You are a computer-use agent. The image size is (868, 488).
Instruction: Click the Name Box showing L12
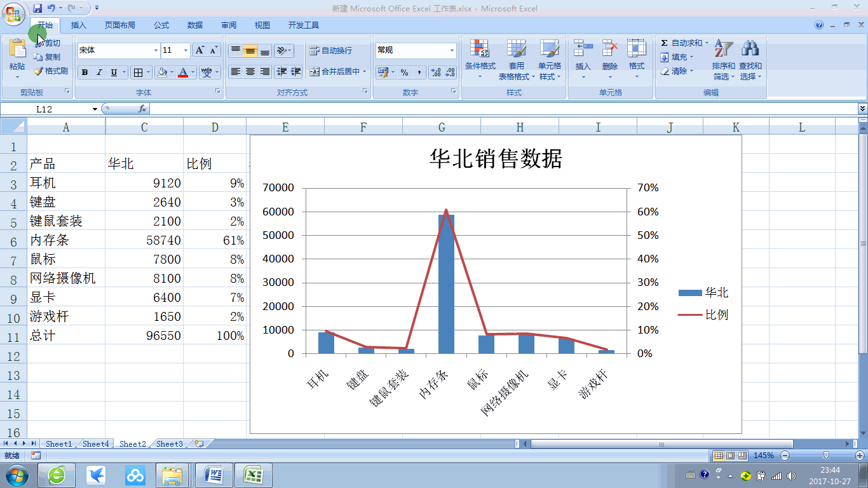(44, 109)
